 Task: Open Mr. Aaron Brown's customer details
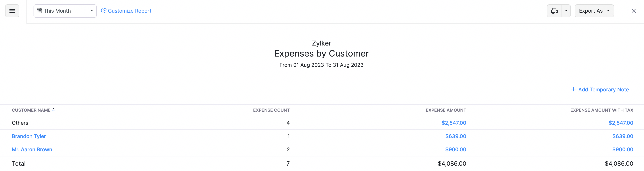32,149
